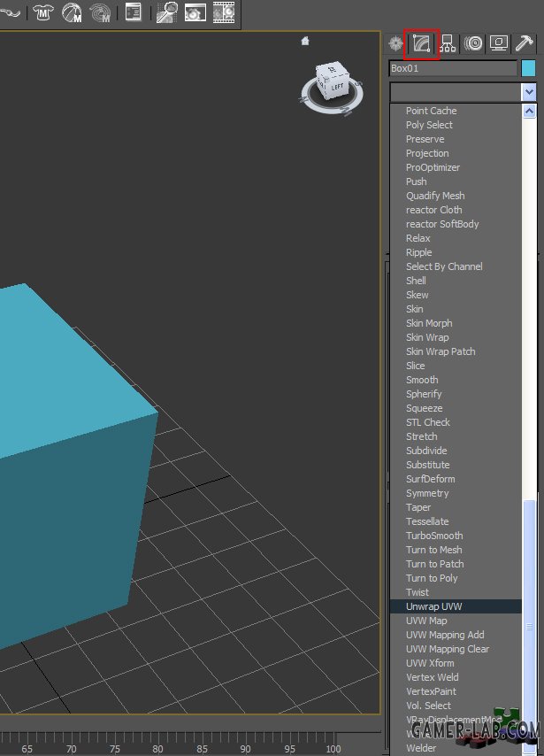544x756 pixels.
Task: Choose Unwrap UVW from modifier list
Action: coord(433,606)
